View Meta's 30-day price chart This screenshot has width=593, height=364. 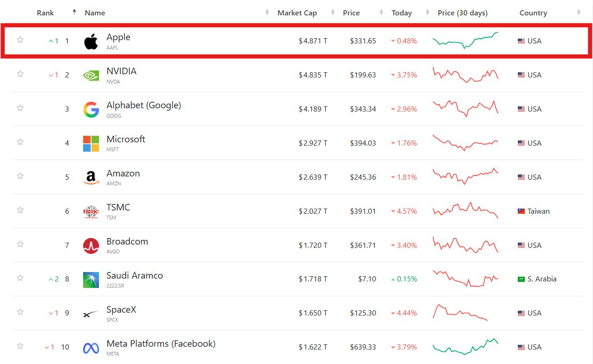point(466,347)
